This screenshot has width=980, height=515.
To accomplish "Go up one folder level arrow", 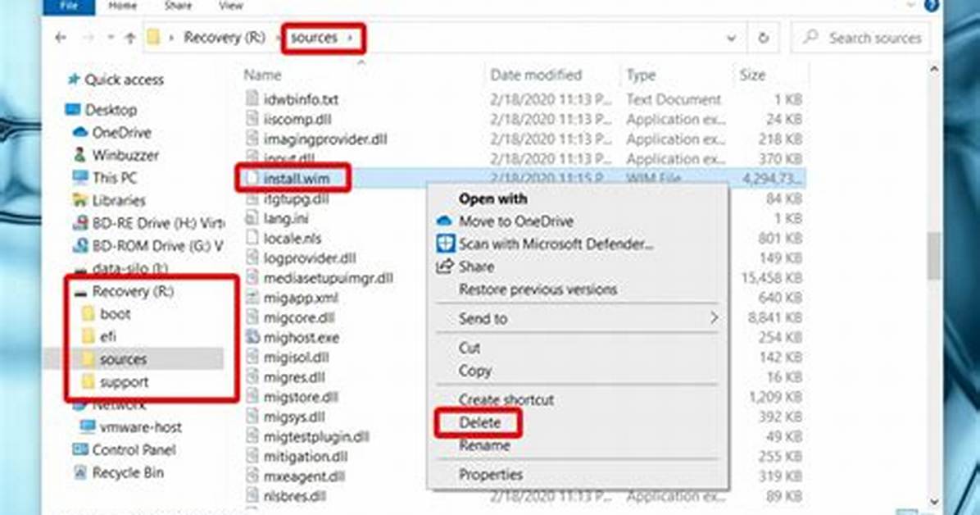I will point(130,39).
